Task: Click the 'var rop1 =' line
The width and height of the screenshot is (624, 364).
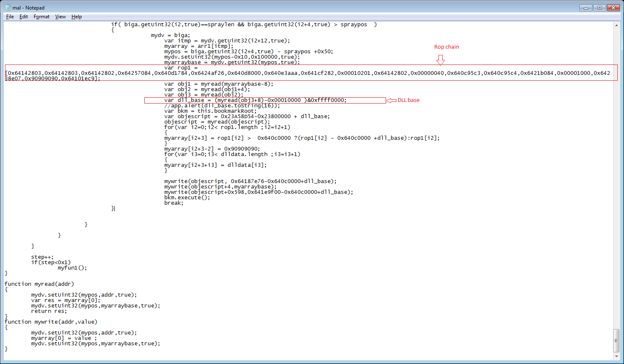Action: coord(181,68)
